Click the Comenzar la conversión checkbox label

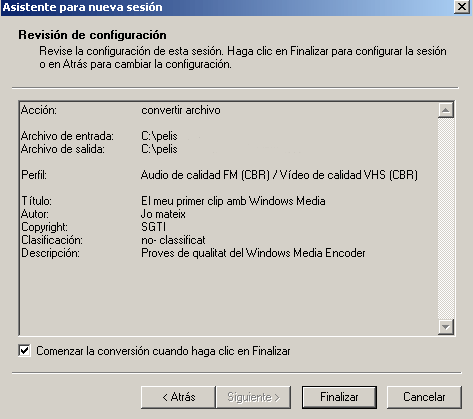[163, 351]
